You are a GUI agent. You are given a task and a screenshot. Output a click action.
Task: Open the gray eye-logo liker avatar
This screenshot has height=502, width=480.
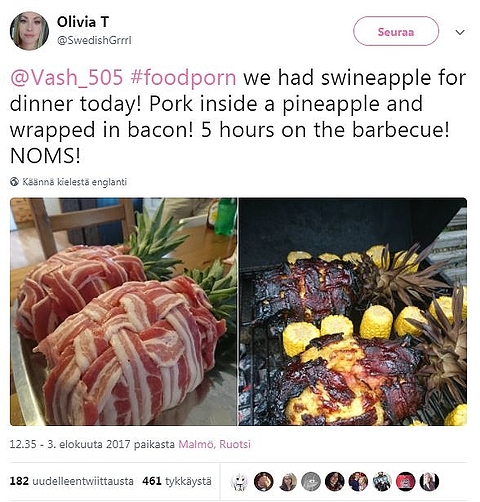coord(311,482)
